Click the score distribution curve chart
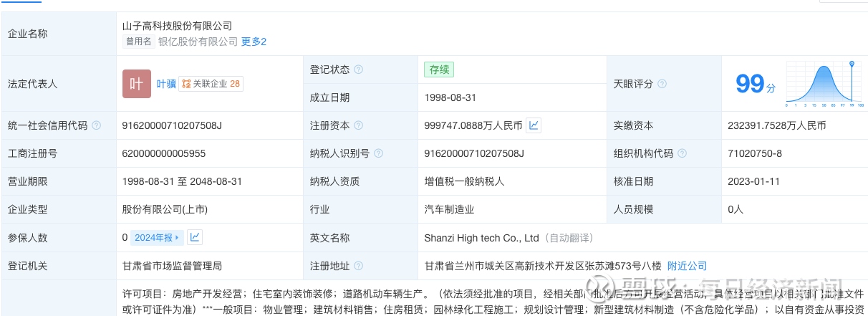Viewport: 868px width, 316px height. [x=825, y=84]
